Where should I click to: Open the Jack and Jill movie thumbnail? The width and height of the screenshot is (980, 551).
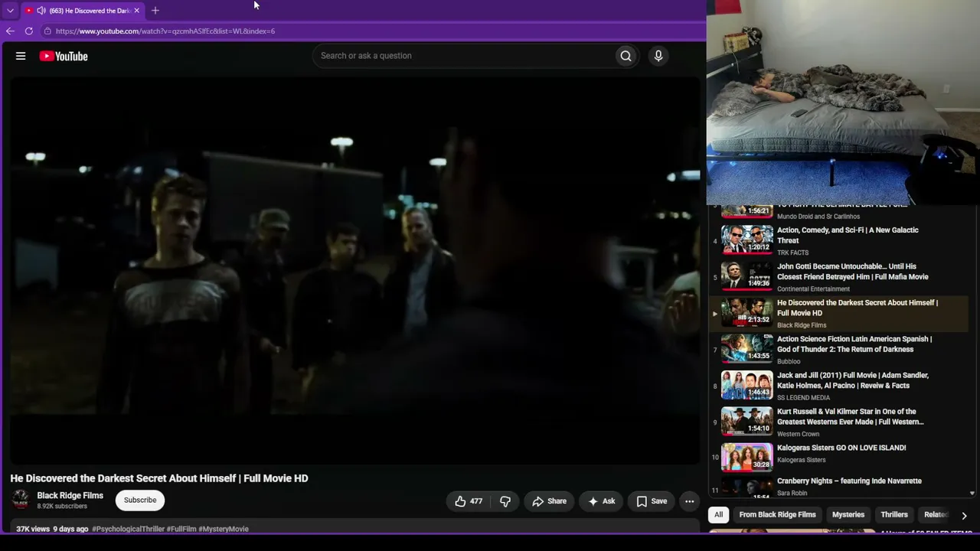point(747,385)
